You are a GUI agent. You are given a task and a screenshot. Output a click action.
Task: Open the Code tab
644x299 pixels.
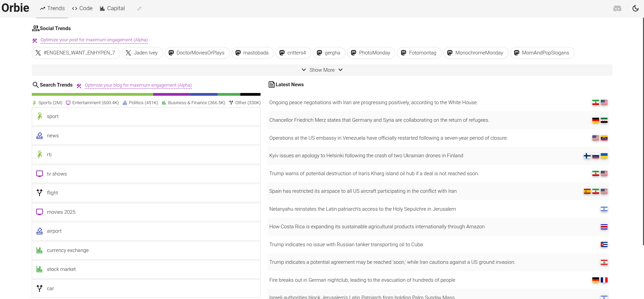coord(82,8)
